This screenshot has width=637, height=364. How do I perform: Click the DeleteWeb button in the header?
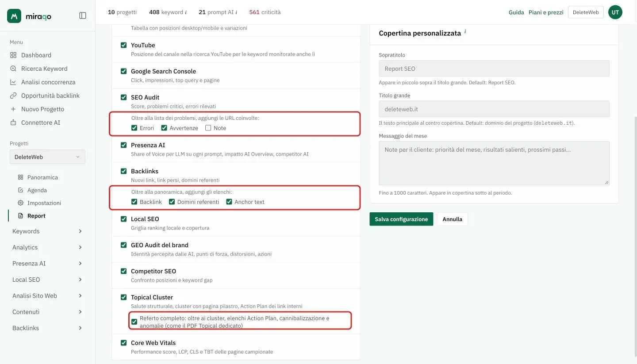[586, 12]
